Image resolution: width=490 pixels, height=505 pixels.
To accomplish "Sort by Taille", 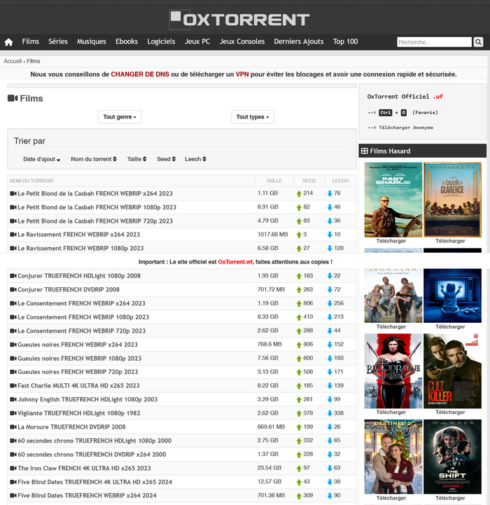I will 137,159.
